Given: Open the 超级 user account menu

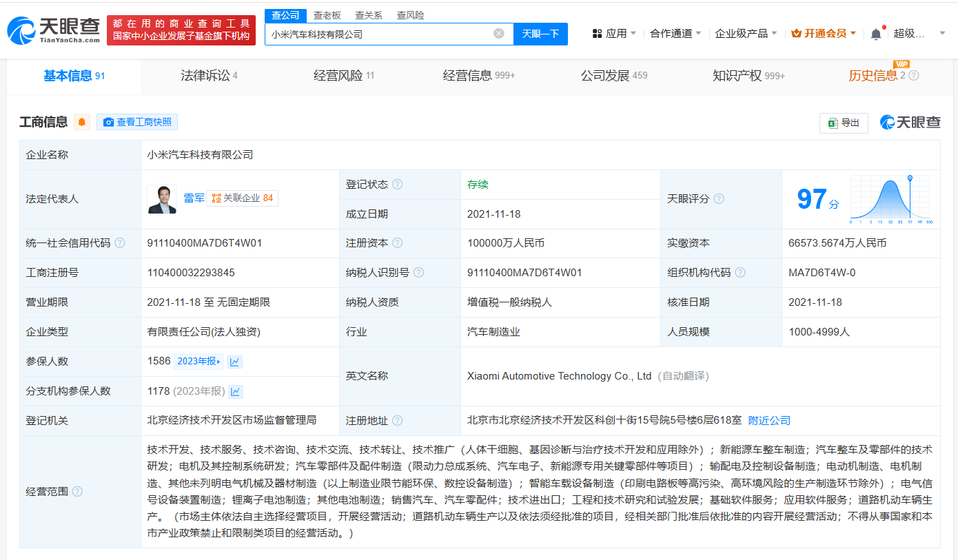Looking at the screenshot, I should pyautogui.click(x=919, y=33).
